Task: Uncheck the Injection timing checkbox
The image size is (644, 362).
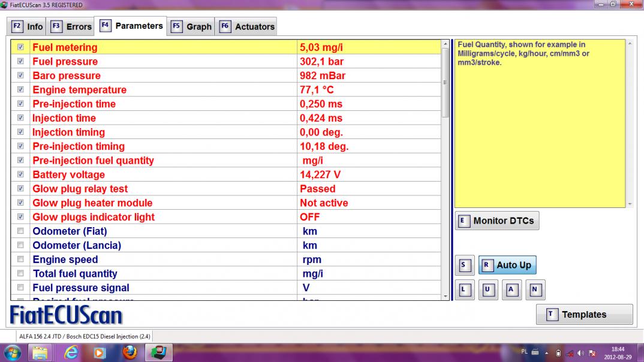Action: (20, 132)
